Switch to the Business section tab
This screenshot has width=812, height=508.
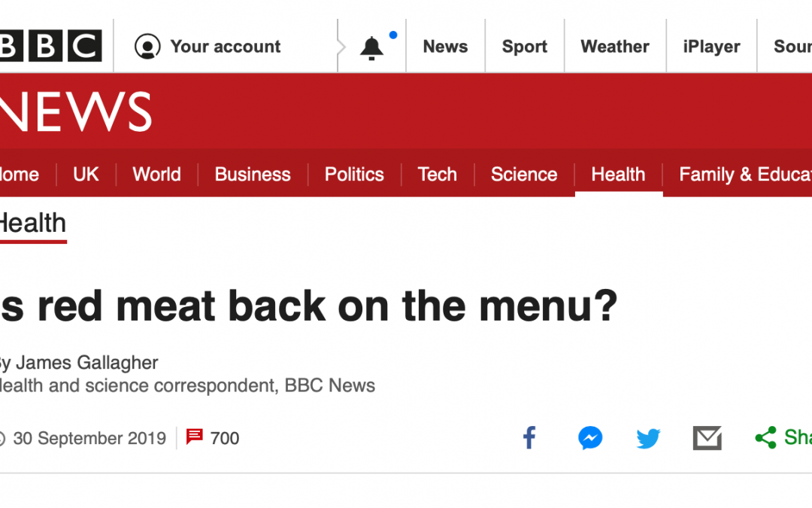tap(253, 175)
